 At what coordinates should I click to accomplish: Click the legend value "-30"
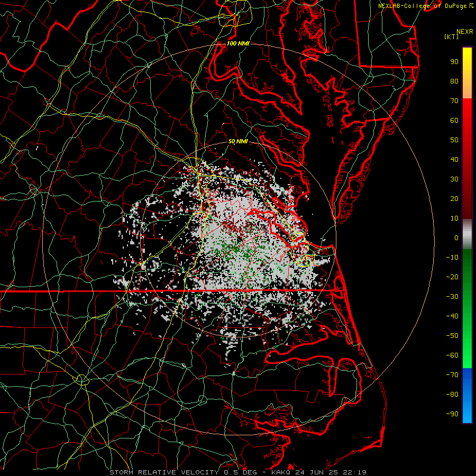[x=452, y=297]
